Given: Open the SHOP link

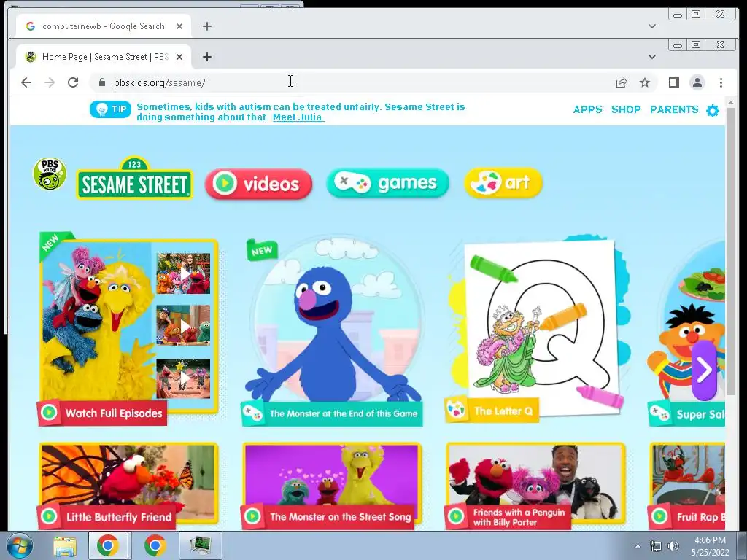Looking at the screenshot, I should pos(626,109).
